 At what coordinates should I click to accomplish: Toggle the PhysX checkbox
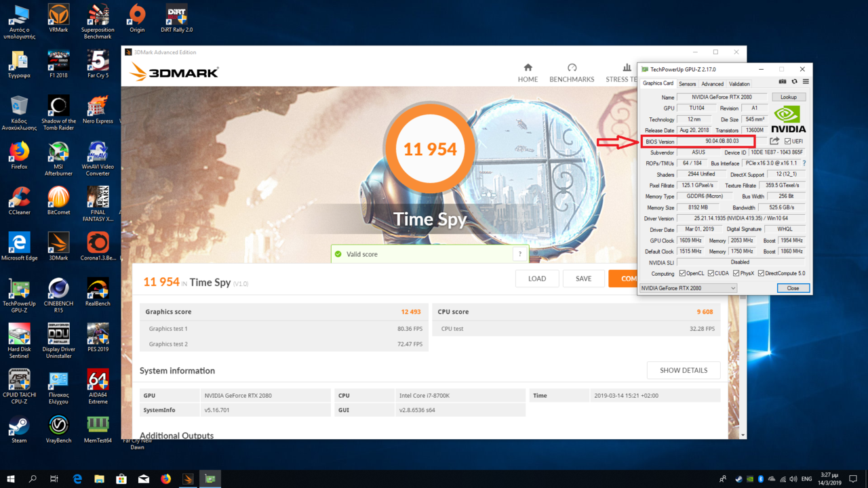pos(736,273)
